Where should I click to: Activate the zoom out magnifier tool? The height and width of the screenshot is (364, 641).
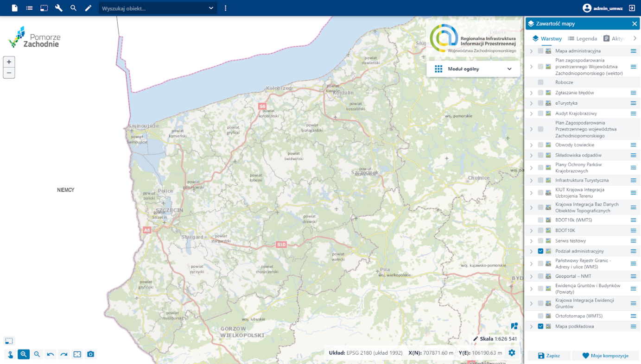point(37,354)
